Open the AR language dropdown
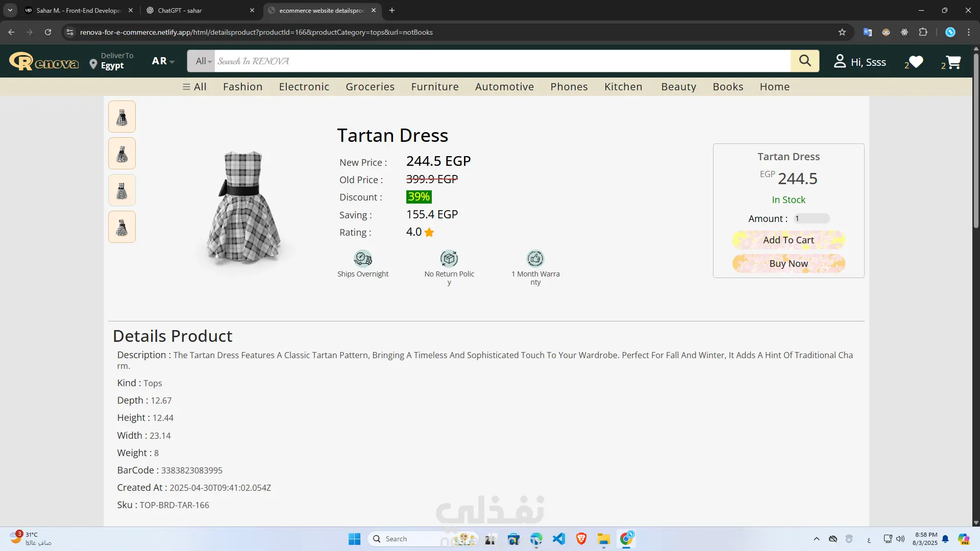 click(163, 61)
